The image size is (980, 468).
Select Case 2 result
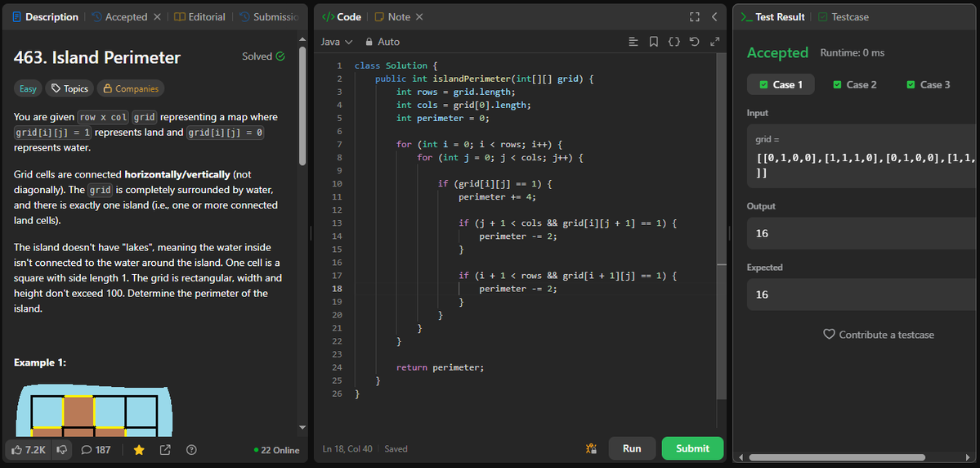(854, 84)
